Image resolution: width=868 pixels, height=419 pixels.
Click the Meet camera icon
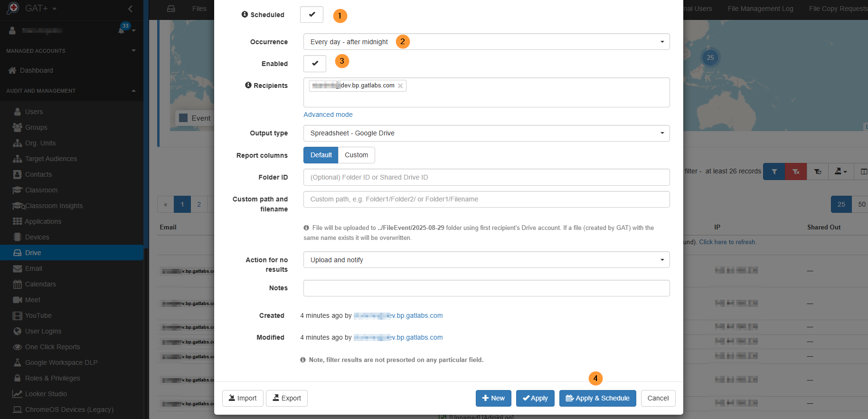coord(18,300)
